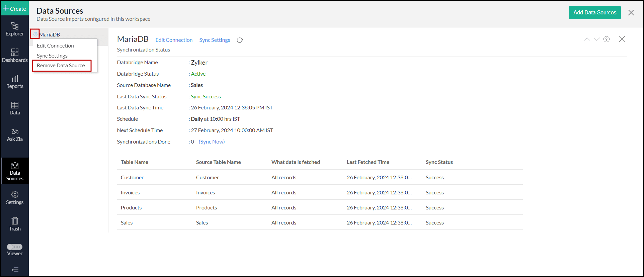Go to Dashboards in sidebar
The height and width of the screenshot is (277, 644).
[15, 56]
